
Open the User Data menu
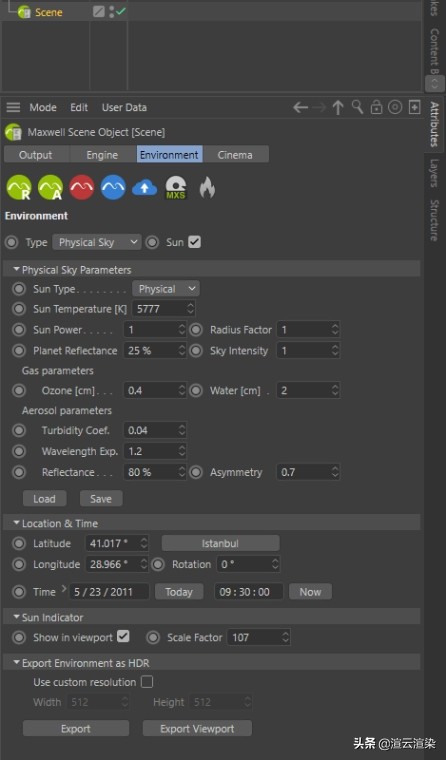point(124,107)
